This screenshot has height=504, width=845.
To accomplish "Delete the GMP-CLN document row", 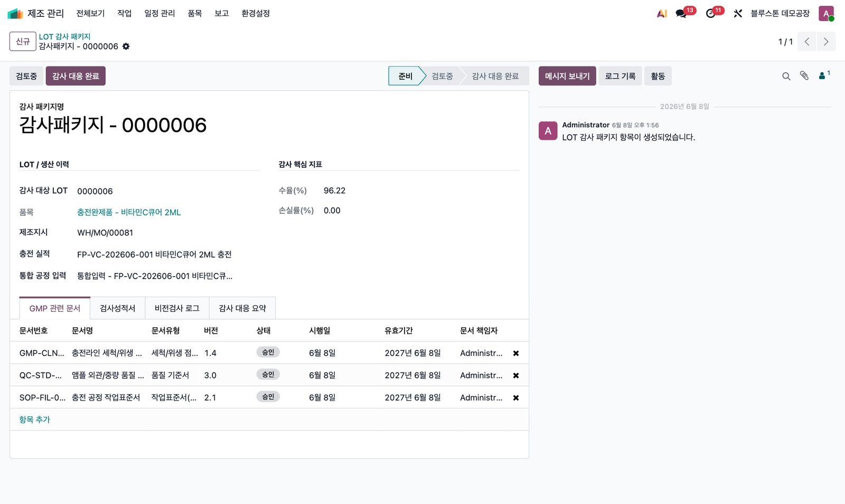I will pyautogui.click(x=516, y=353).
